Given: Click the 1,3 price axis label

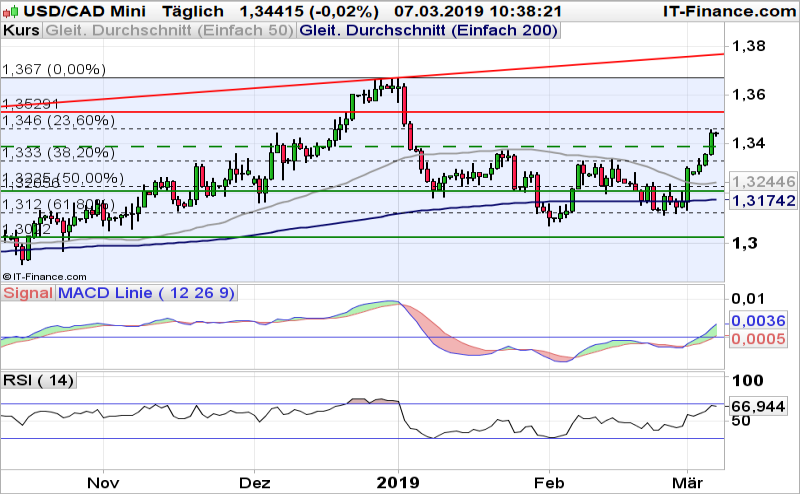Looking at the screenshot, I should click(x=743, y=243).
